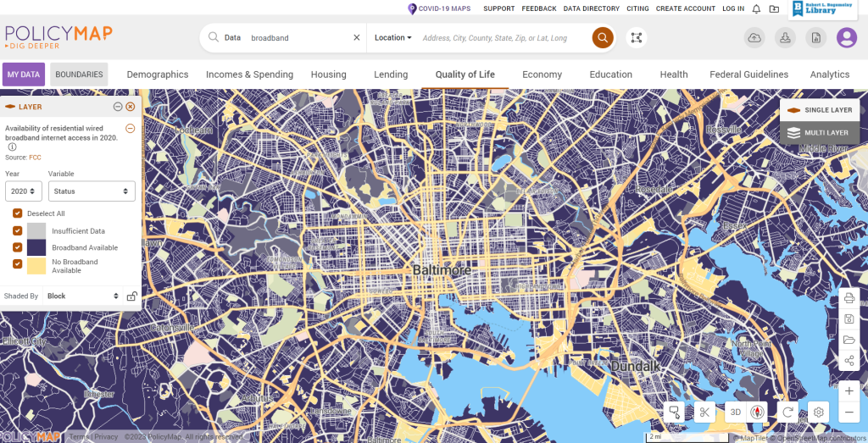Click the FCC source link
The width and height of the screenshot is (868, 443).
[35, 158]
